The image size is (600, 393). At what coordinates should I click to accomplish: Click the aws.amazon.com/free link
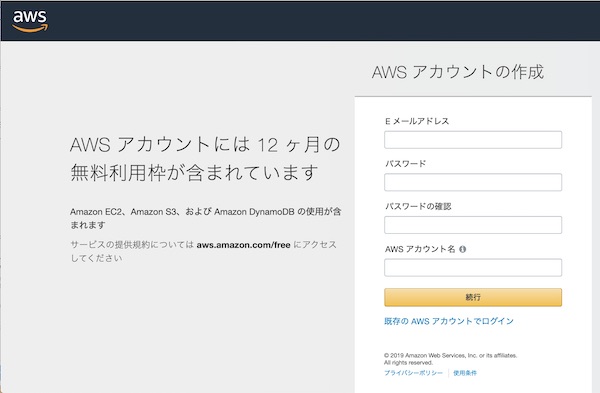(x=243, y=245)
